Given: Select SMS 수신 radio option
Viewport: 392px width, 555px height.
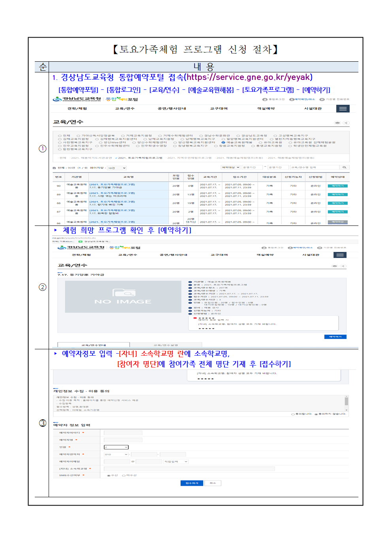Looking at the screenshot, I should pos(109,475).
